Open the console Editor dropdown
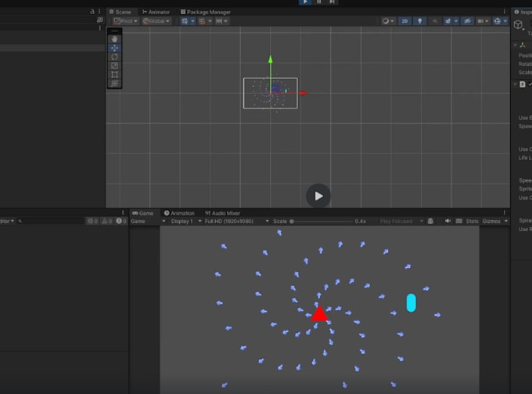Screen dimensions: 532x394 coord(7,221)
